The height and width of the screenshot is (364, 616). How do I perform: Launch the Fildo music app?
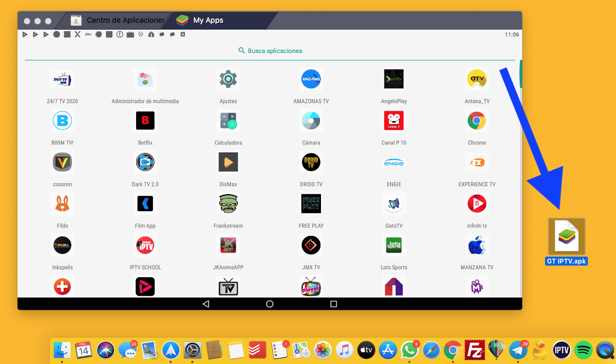pyautogui.click(x=62, y=204)
